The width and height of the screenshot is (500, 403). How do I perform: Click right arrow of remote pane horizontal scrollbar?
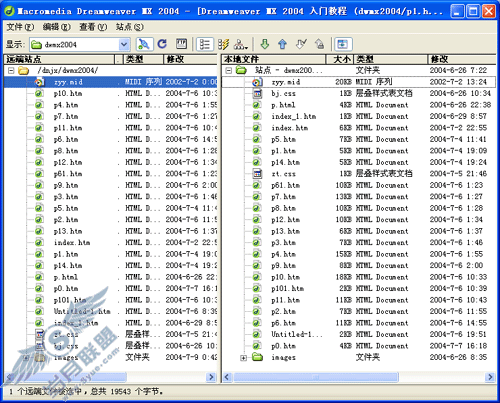(x=211, y=377)
